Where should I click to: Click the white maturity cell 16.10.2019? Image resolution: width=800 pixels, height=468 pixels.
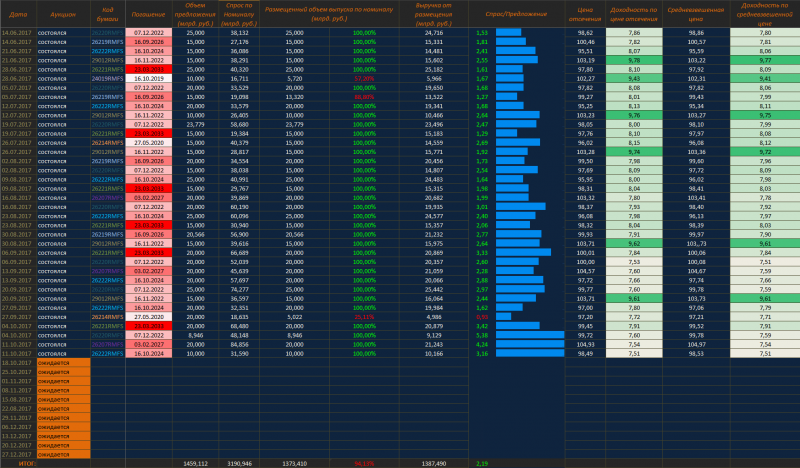[x=148, y=77]
